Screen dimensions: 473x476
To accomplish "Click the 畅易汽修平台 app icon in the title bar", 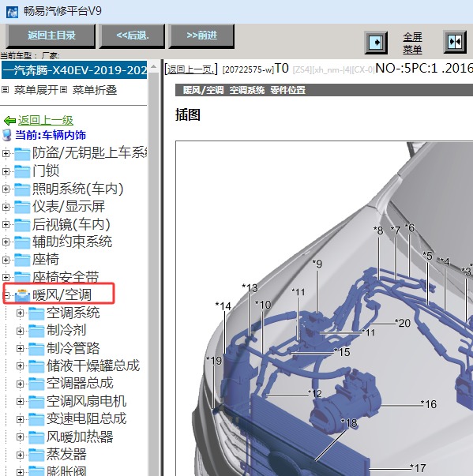I will [x=12, y=12].
